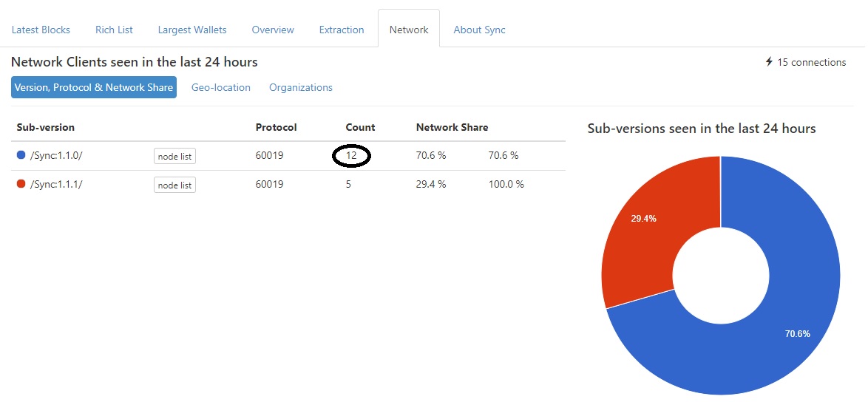
Task: Open the Largest Wallets tab
Action: (x=192, y=30)
